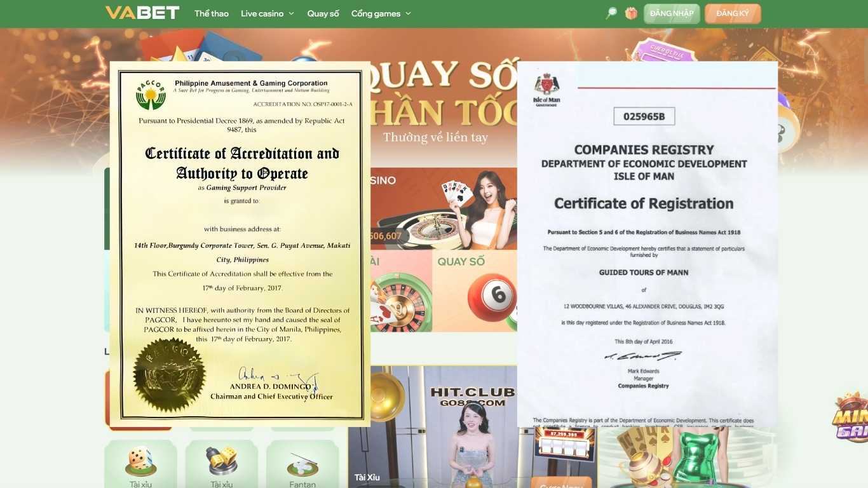Click the ACCREDITATION NO: OSP17-0001-2-A line

(x=302, y=104)
